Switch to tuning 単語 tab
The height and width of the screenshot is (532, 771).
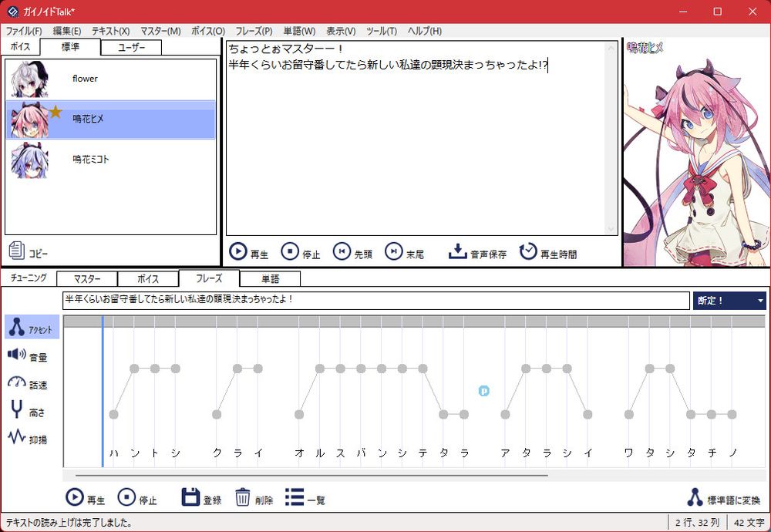pyautogui.click(x=270, y=279)
